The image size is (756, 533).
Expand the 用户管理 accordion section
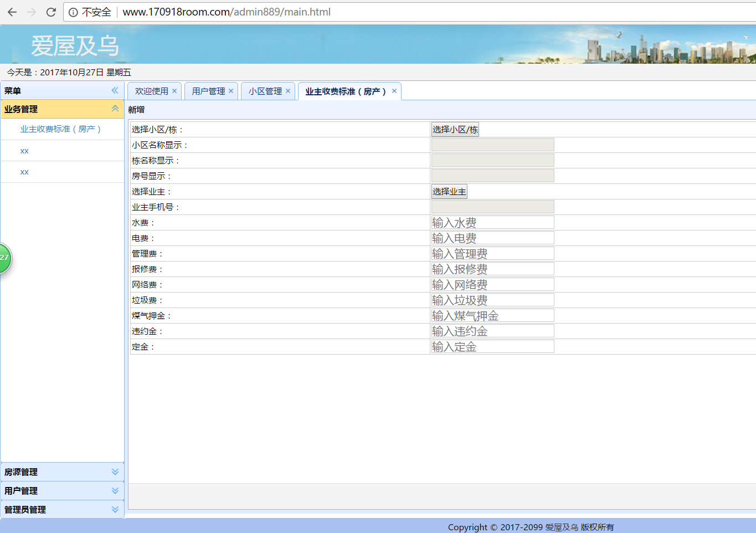click(x=115, y=491)
